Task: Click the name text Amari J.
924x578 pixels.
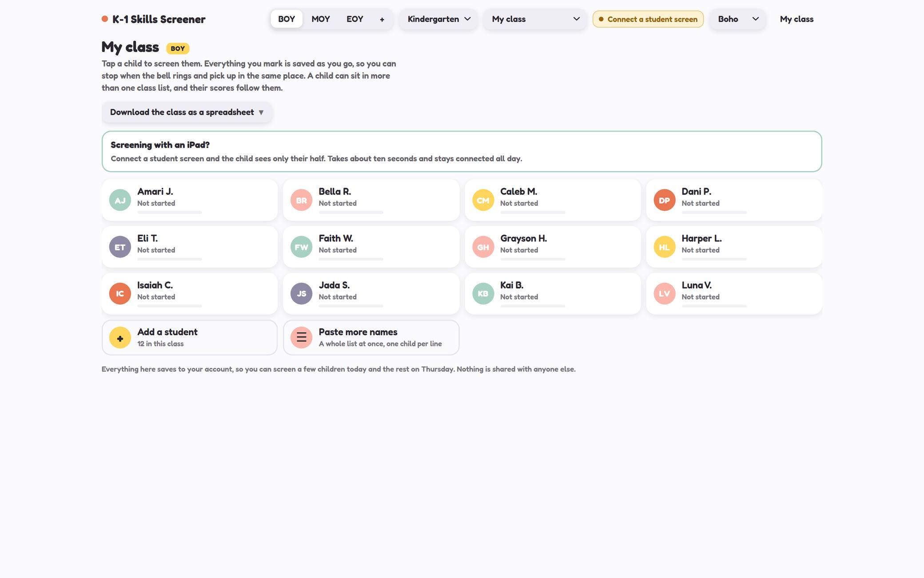Action: pos(155,192)
